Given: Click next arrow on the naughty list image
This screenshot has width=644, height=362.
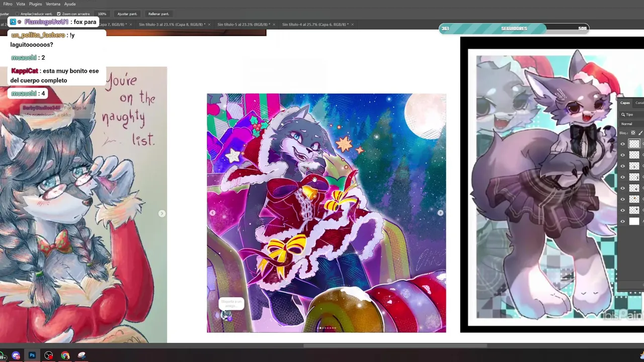Looking at the screenshot, I should click(162, 214).
